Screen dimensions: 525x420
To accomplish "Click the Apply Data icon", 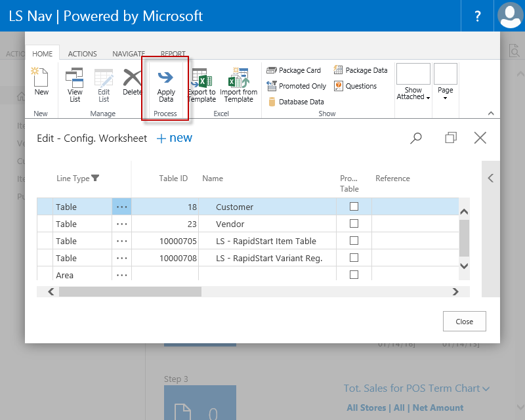I will 166,77.
